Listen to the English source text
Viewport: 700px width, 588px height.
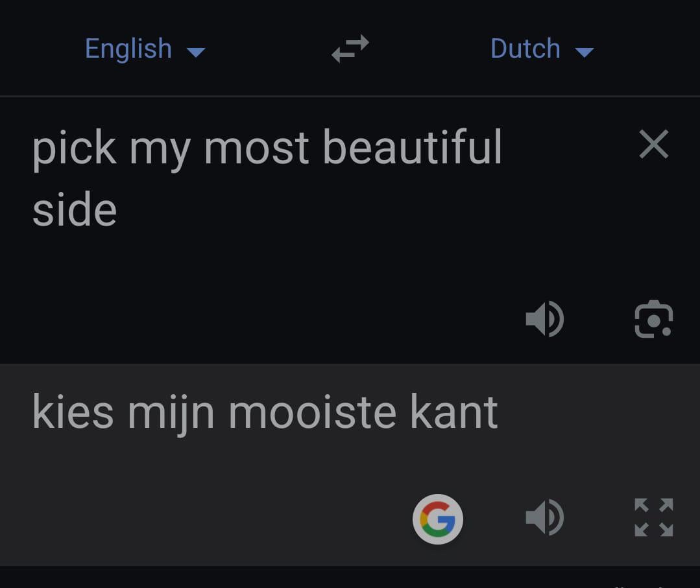pyautogui.click(x=544, y=320)
